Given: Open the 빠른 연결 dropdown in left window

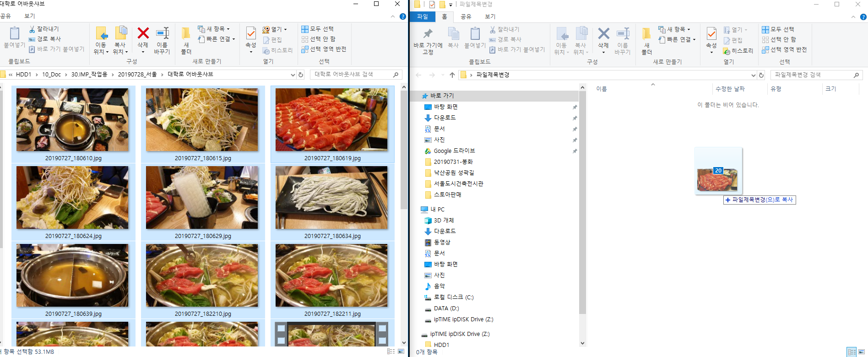Looking at the screenshot, I should pyautogui.click(x=216, y=39).
